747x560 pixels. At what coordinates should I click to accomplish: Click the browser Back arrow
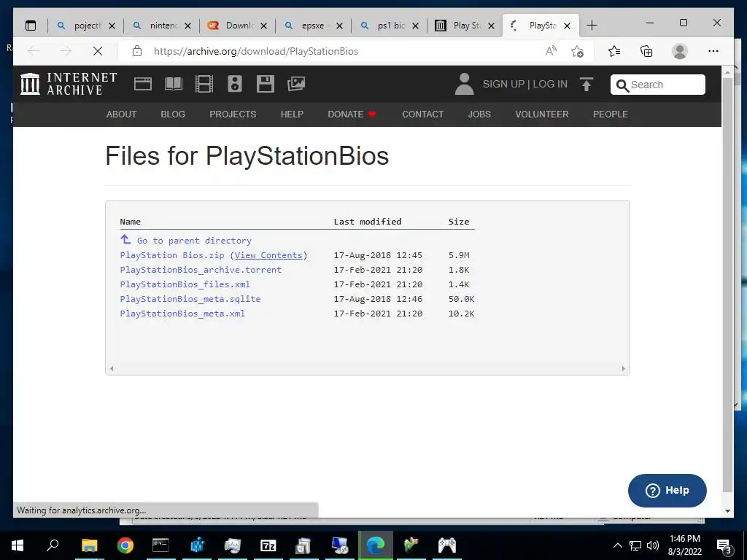pyautogui.click(x=34, y=51)
